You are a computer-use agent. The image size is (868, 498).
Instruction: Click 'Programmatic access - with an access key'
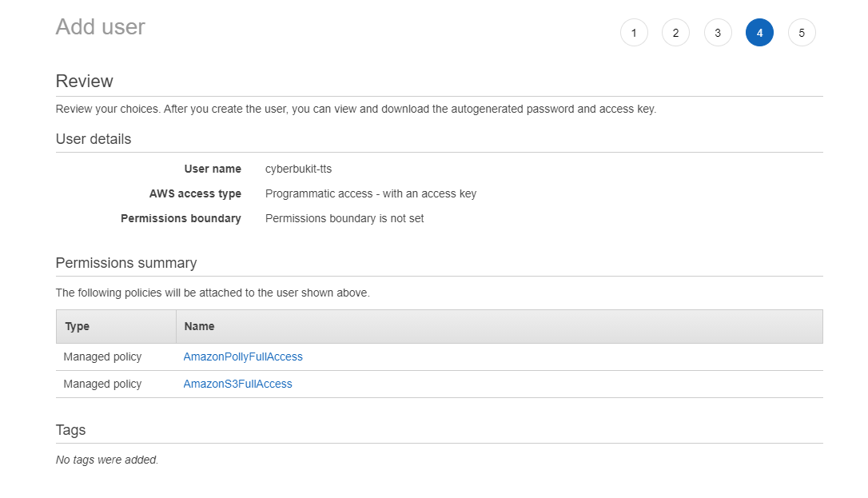pyautogui.click(x=371, y=193)
